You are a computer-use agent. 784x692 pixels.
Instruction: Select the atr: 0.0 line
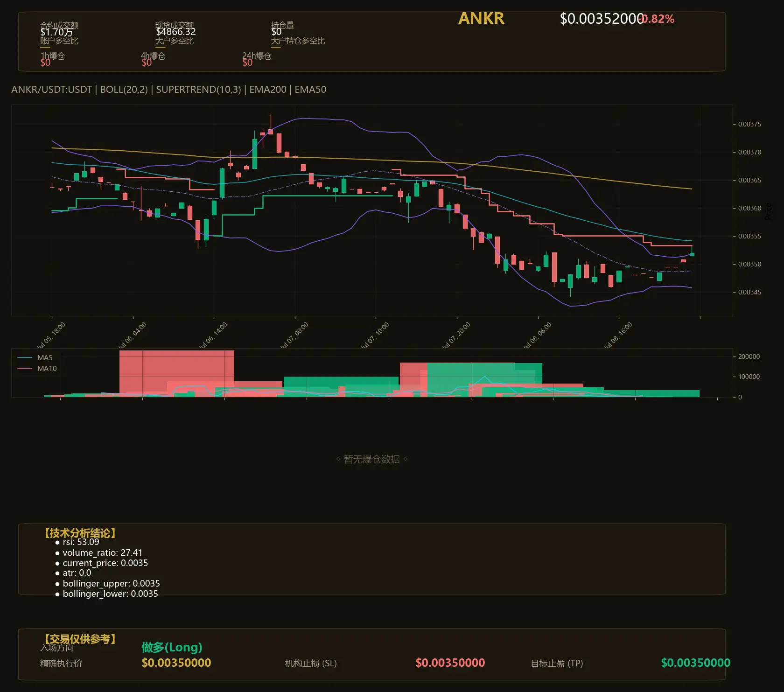point(73,573)
